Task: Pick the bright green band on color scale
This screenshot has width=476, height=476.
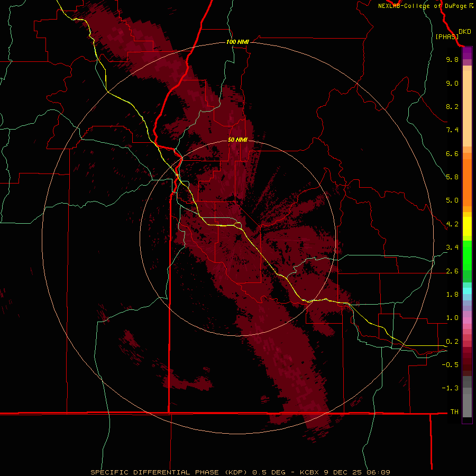Action: pyautogui.click(x=467, y=255)
